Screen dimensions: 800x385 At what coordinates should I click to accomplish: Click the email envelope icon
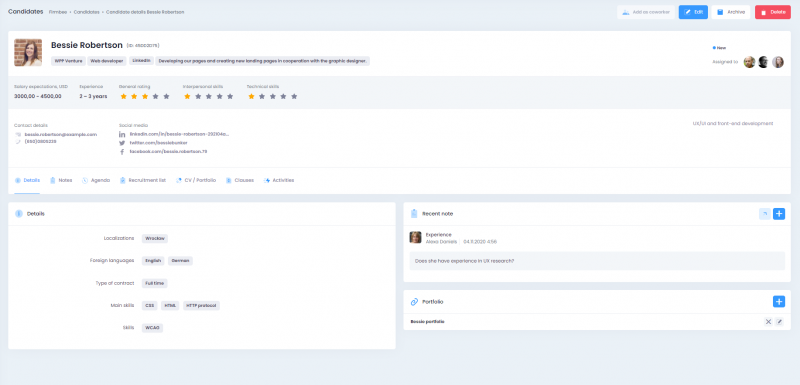pos(18,134)
